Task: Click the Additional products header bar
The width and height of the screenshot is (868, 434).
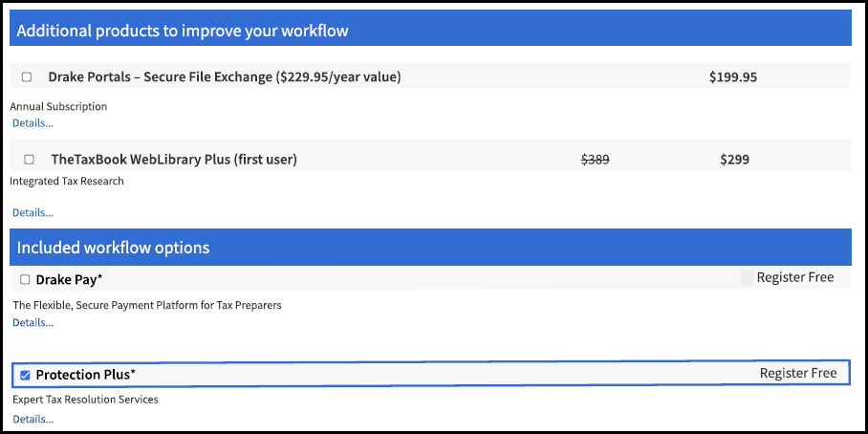Action: 431,30
